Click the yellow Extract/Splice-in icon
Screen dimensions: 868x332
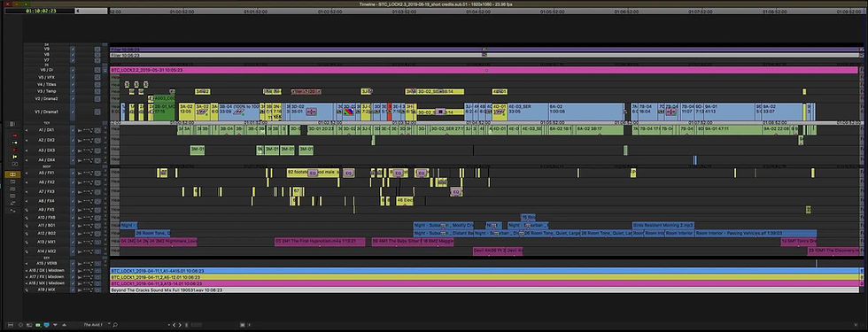pyautogui.click(x=15, y=143)
